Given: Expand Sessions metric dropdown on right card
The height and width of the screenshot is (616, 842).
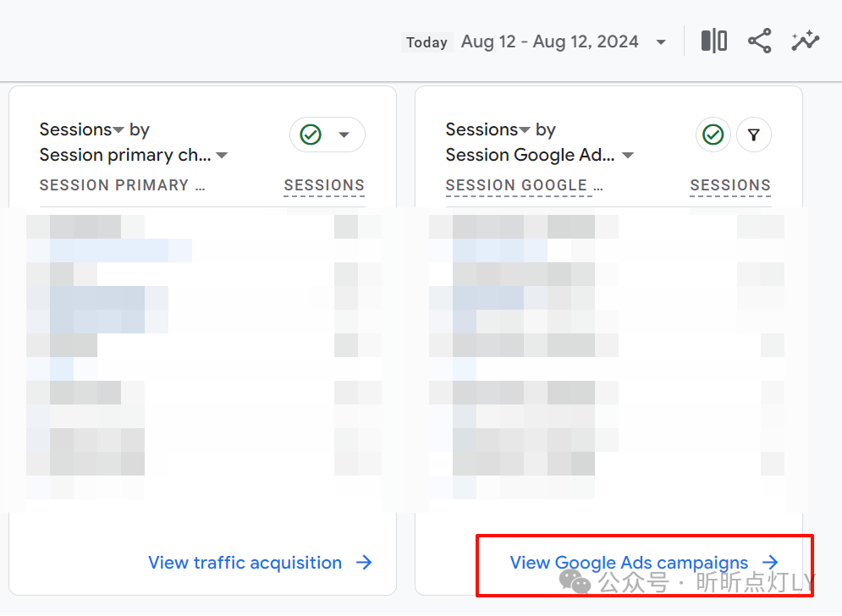Looking at the screenshot, I should 526,130.
